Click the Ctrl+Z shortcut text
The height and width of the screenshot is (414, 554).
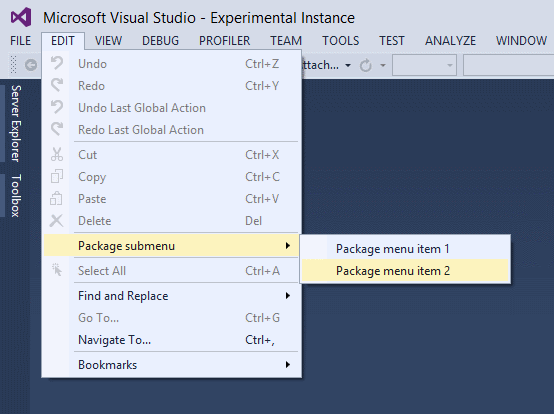[262, 64]
